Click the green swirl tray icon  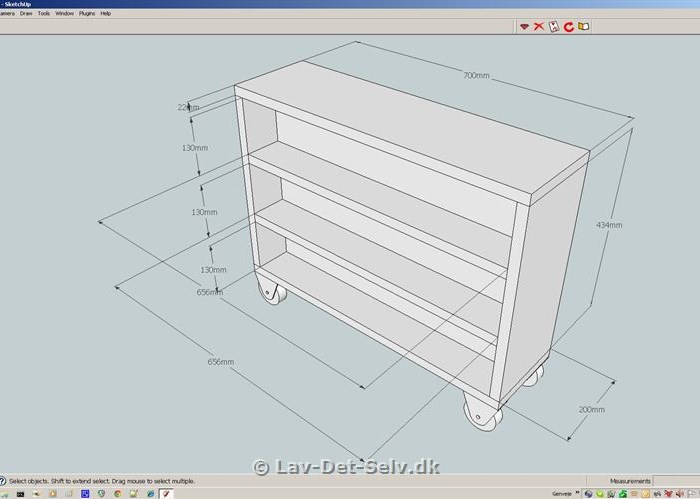(622, 494)
